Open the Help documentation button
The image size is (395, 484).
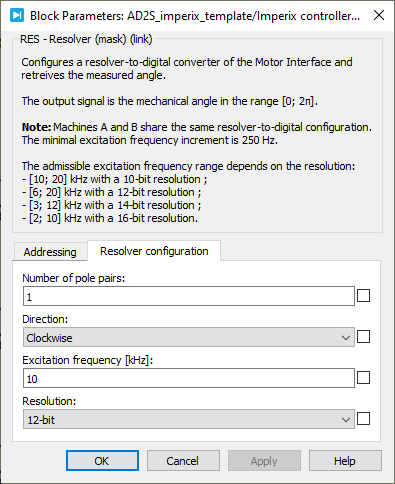pyautogui.click(x=345, y=461)
